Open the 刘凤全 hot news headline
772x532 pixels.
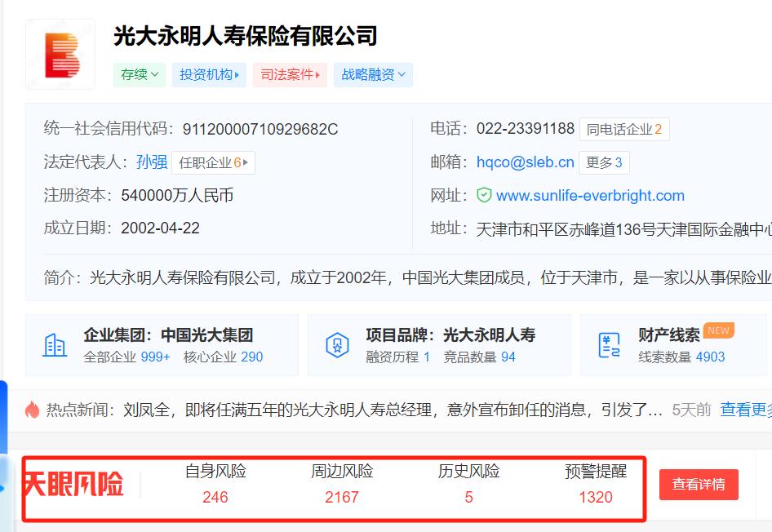393,410
